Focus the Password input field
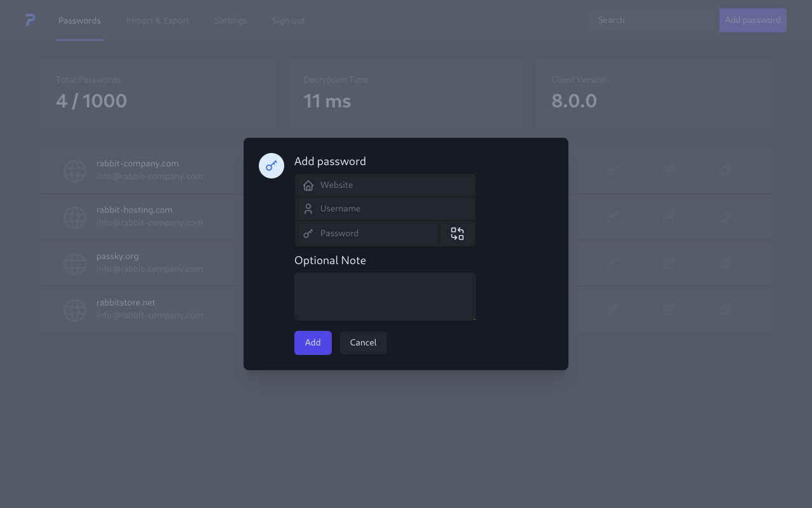Image resolution: width=812 pixels, height=508 pixels. click(367, 234)
